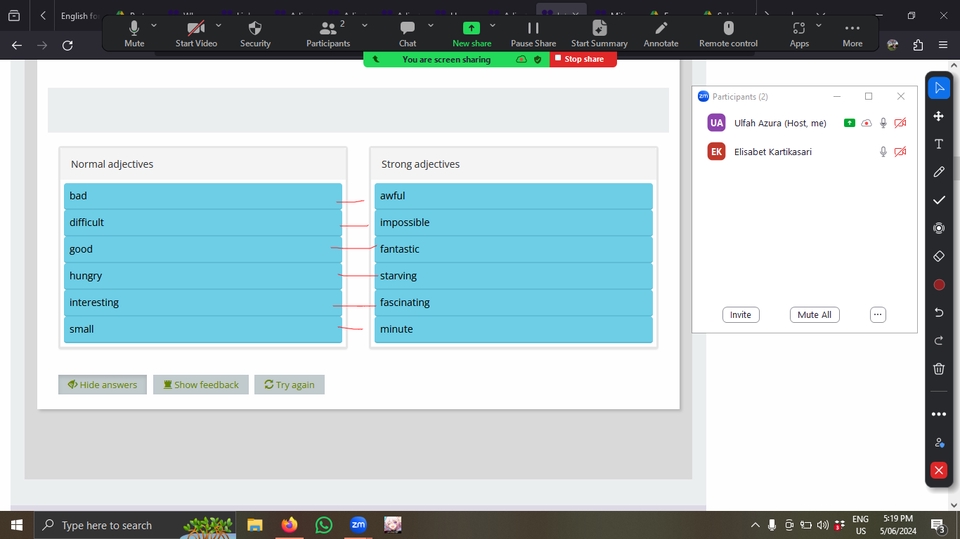Open Firefox from the taskbar
Screen dimensions: 960x539
[289, 525]
